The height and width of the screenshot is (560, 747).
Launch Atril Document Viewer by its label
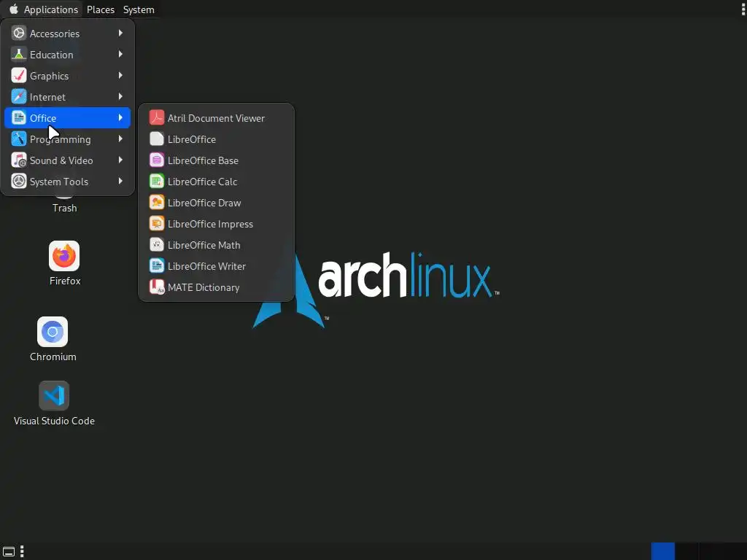[216, 118]
